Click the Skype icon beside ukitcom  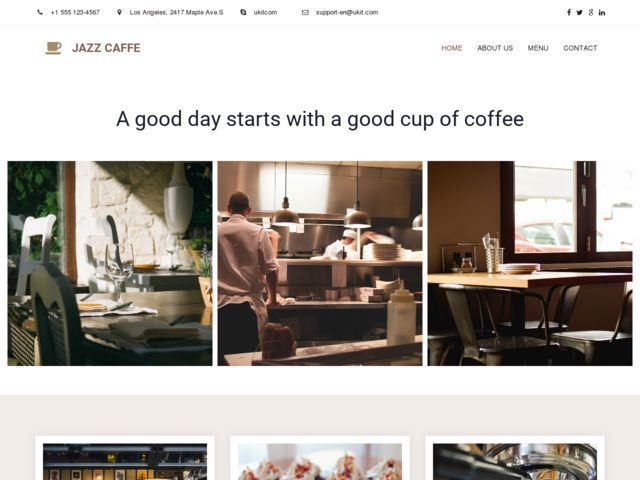[x=243, y=12]
